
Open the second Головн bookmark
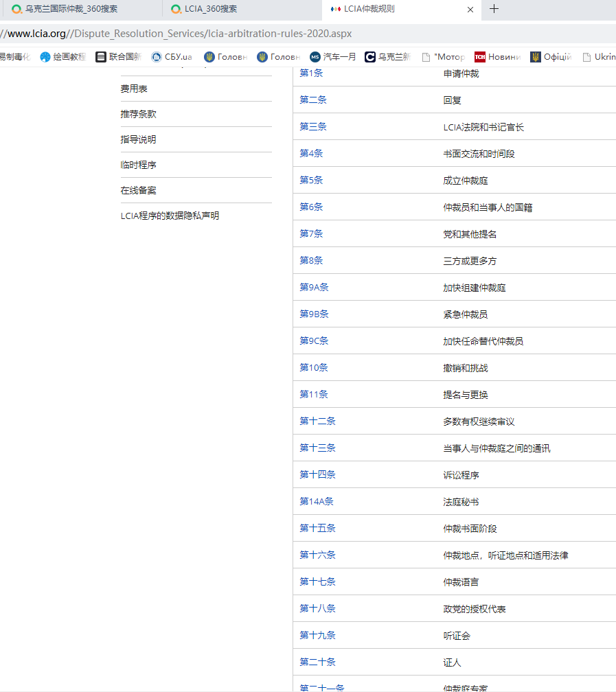(278, 57)
